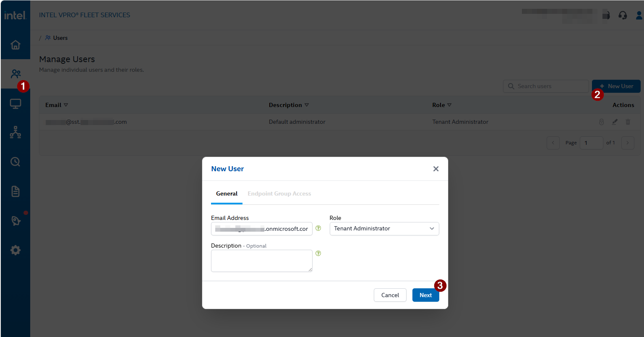644x337 pixels.
Task: Click the lock icon in administrator row
Action: 601,122
